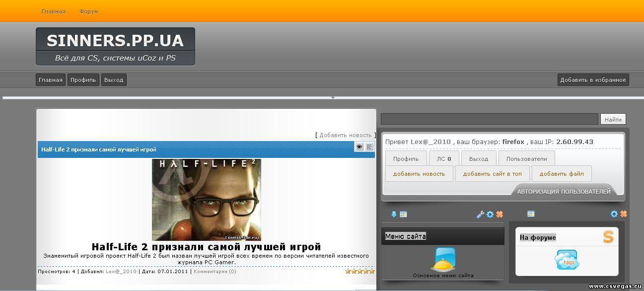Click the Авторизация пользователей tab label
The width and height of the screenshot is (644, 291).
pos(564,191)
